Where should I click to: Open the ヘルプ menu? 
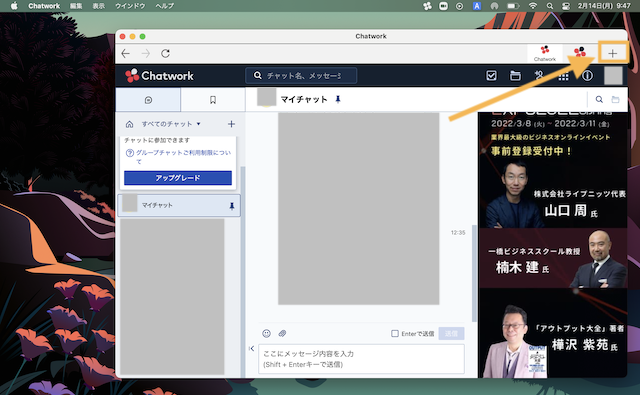click(x=164, y=6)
